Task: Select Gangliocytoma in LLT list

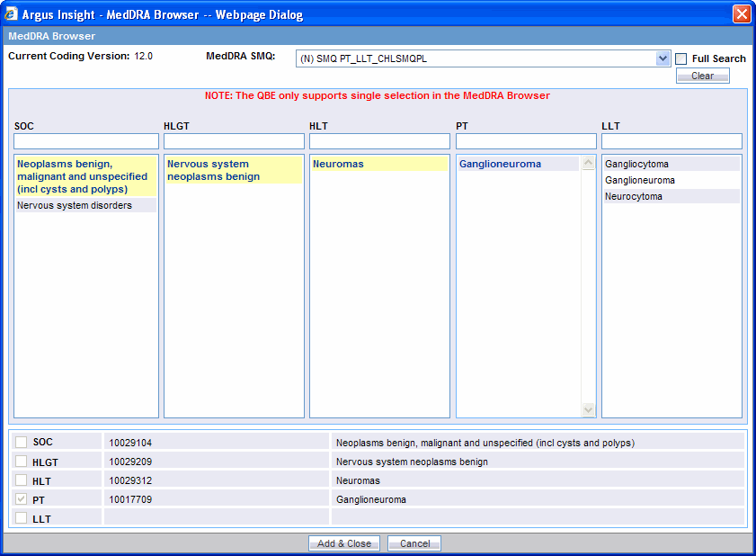Action: pyautogui.click(x=672, y=164)
